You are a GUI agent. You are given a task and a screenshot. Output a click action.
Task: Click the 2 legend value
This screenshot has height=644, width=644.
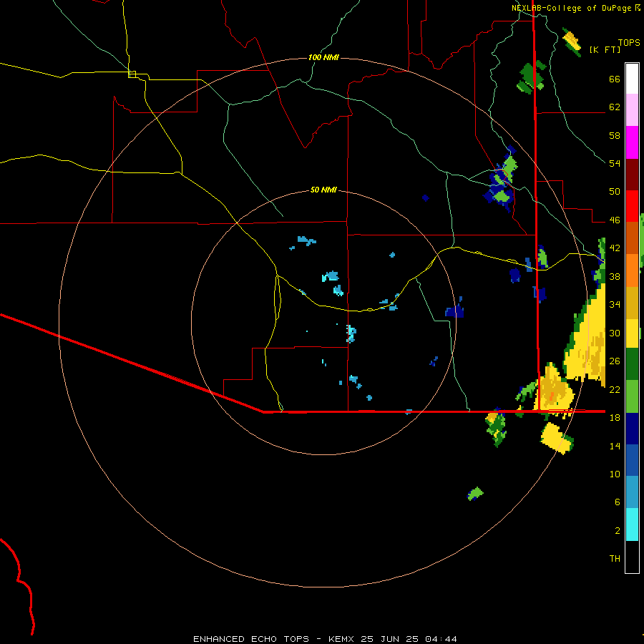pos(618,531)
